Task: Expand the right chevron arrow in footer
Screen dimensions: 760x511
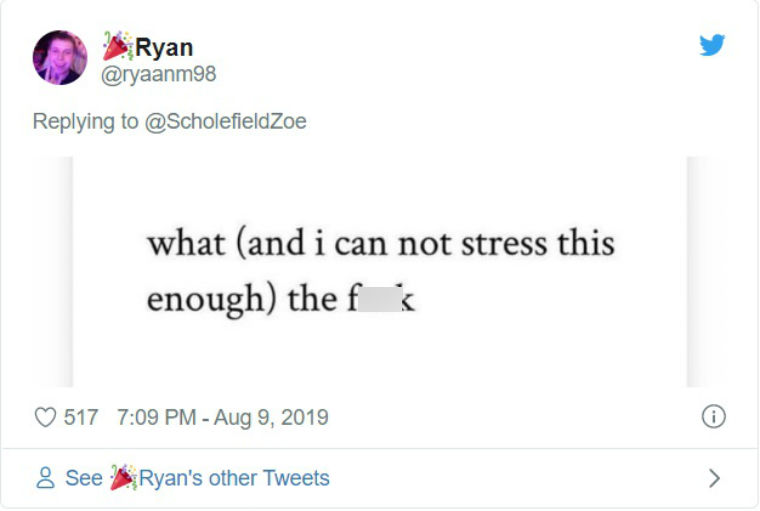Action: 714,478
